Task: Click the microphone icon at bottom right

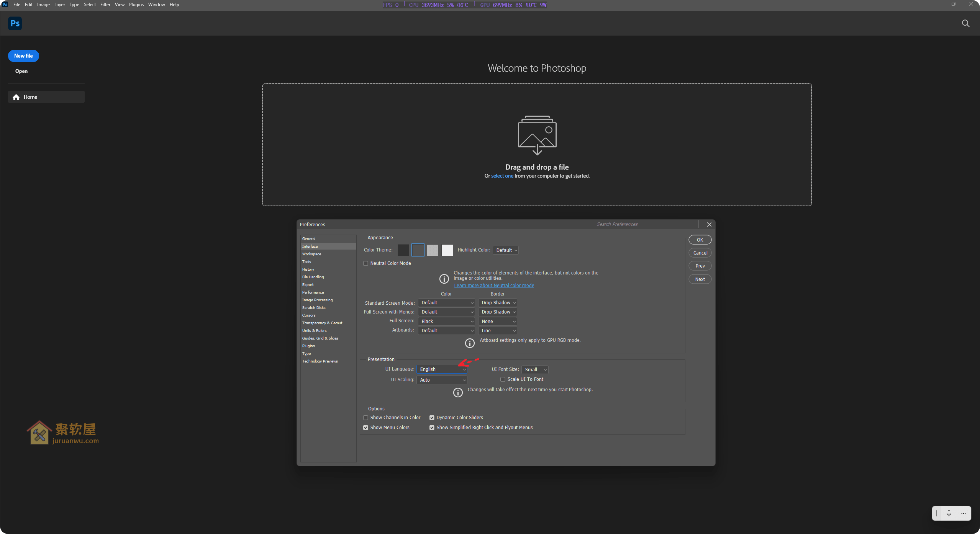Action: pos(949,513)
